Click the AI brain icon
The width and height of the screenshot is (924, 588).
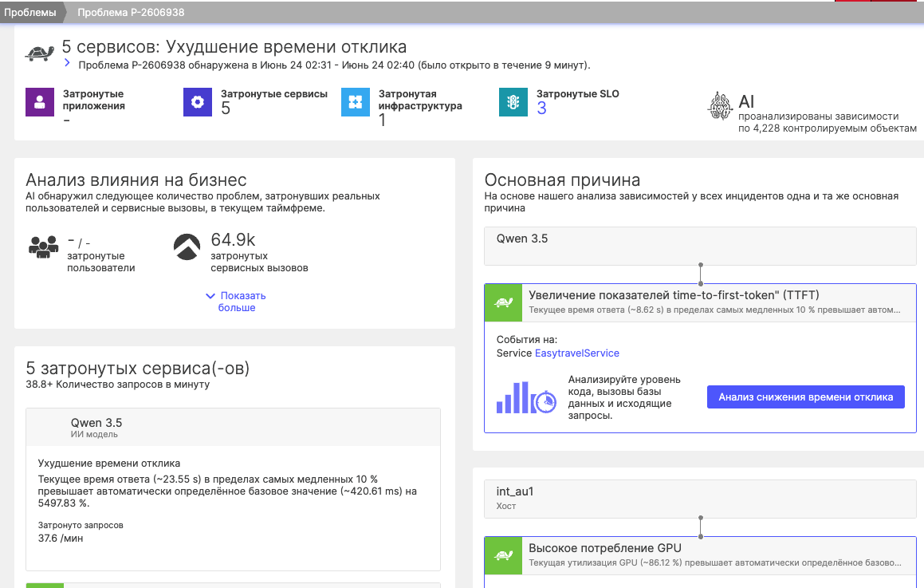(x=720, y=106)
